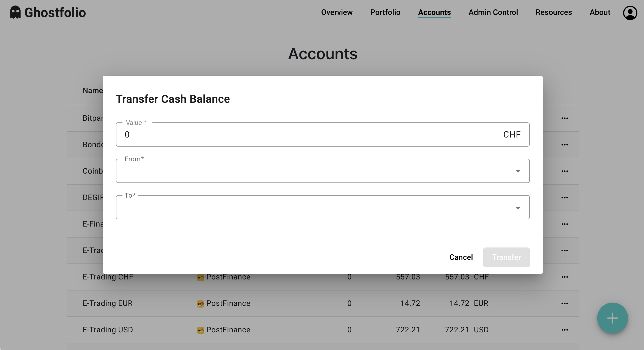Viewport: 644px width, 350px height.
Task: Cancel the cash balance transfer
Action: (x=461, y=257)
